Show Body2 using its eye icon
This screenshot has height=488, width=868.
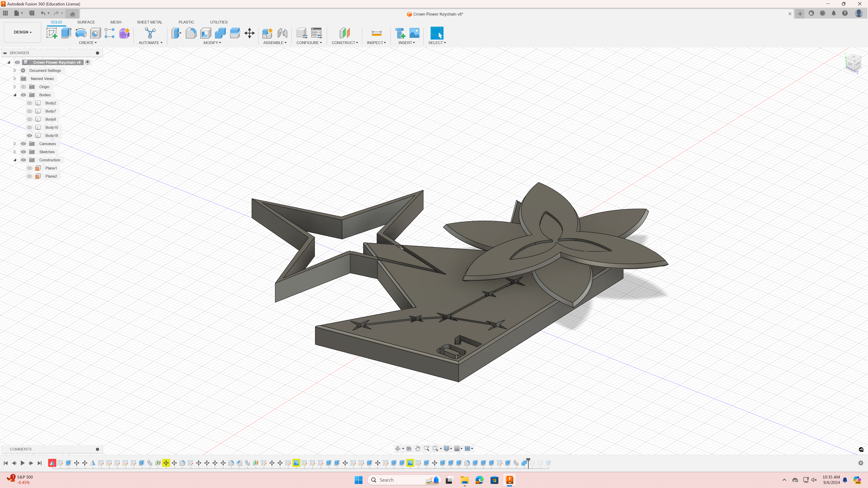point(30,103)
